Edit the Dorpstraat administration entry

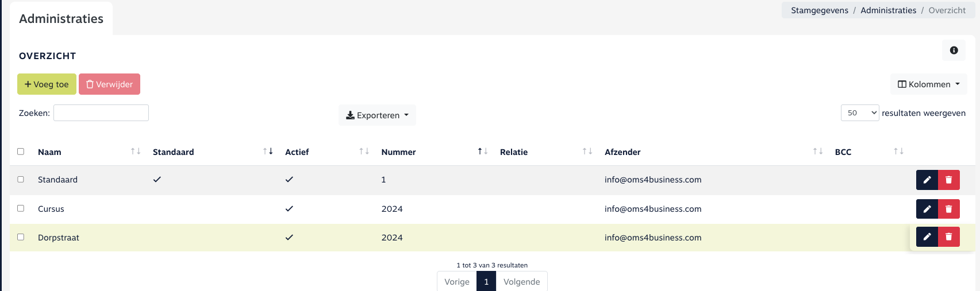pos(927,236)
